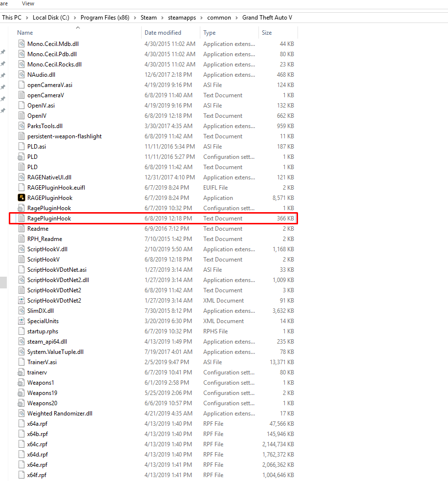
Task: Sort files by Type column header
Action: coord(210,33)
